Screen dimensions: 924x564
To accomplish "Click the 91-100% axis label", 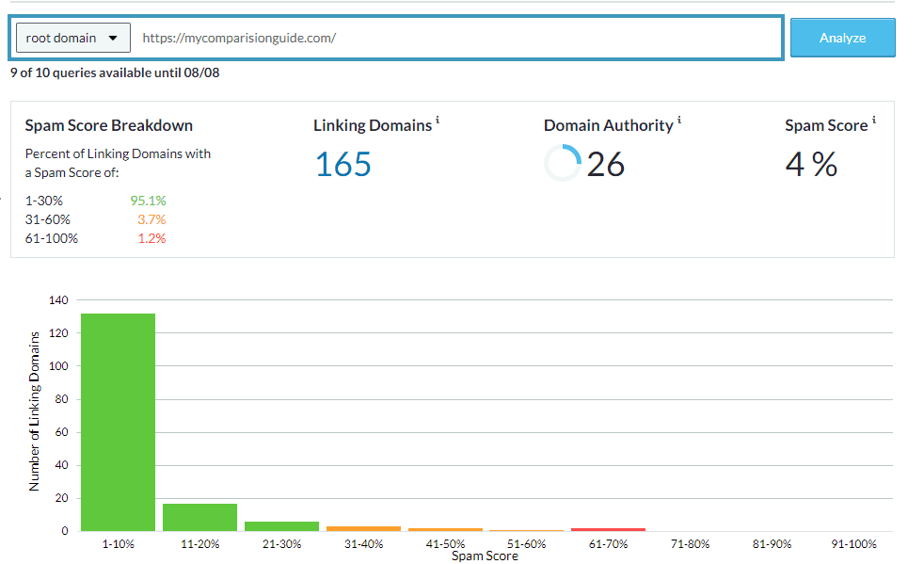I will [x=853, y=544].
